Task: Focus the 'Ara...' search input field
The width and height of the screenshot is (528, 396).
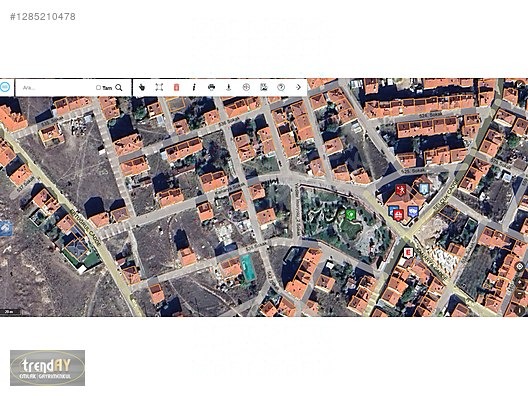Action: click(57, 88)
